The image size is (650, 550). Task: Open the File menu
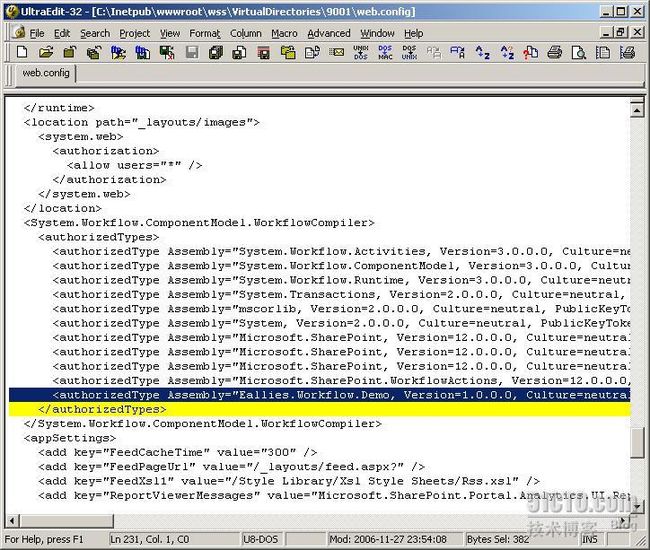37,33
